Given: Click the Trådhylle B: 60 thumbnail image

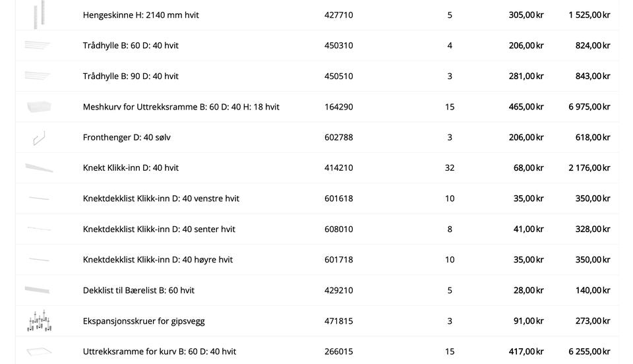Looking at the screenshot, I should pyautogui.click(x=38, y=45).
